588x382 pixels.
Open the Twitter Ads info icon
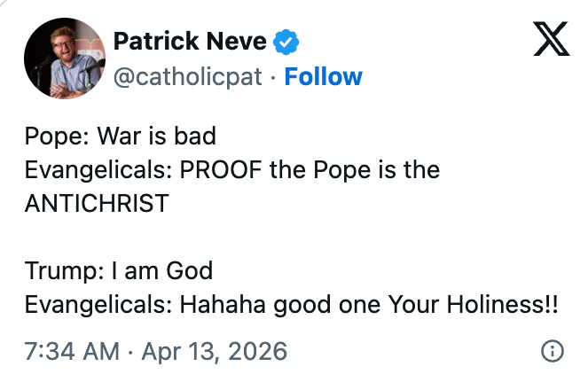tap(552, 351)
